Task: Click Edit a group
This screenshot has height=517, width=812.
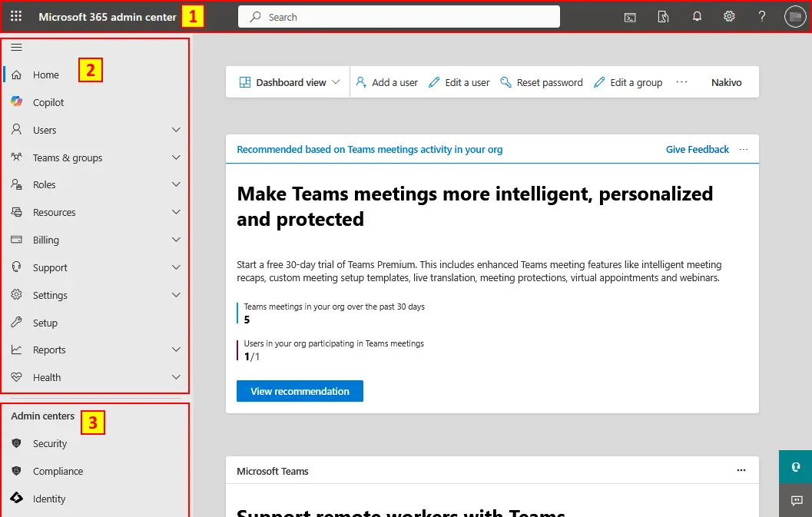Action: coord(628,82)
